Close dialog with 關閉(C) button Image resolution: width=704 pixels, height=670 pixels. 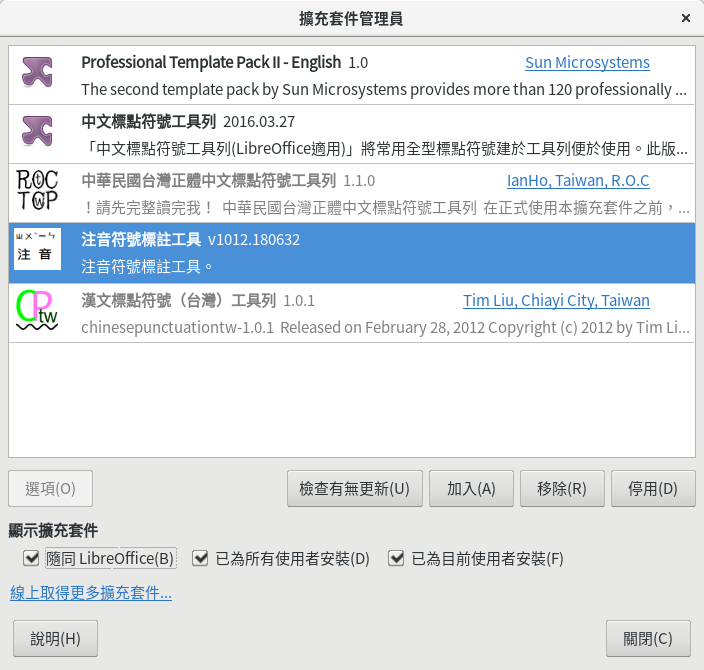[x=648, y=639]
